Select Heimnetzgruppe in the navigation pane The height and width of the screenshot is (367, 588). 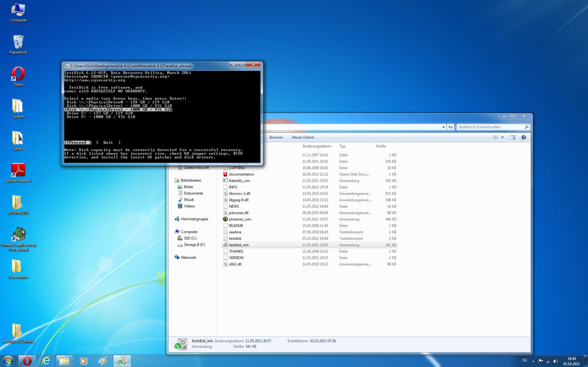pos(191,219)
